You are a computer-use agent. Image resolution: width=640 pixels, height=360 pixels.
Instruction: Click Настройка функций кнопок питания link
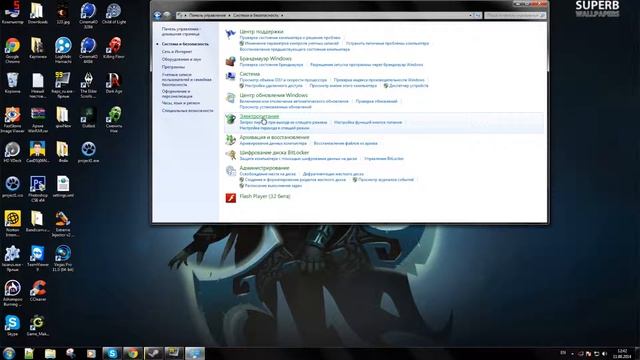(x=368, y=122)
